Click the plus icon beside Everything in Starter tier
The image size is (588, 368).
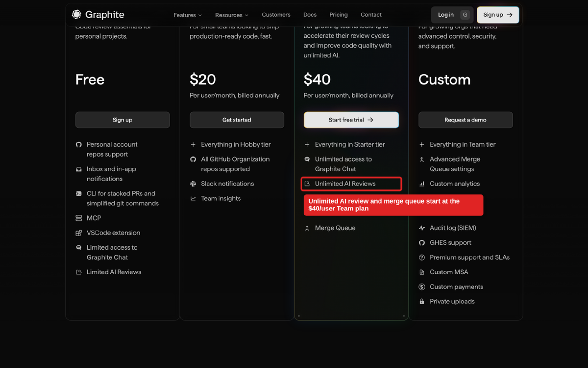307,144
